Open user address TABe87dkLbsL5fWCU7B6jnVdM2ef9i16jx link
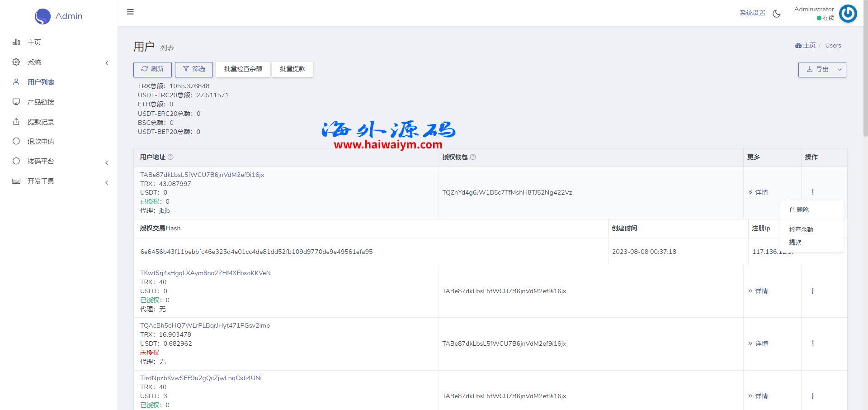This screenshot has height=410, width=868. coord(202,175)
